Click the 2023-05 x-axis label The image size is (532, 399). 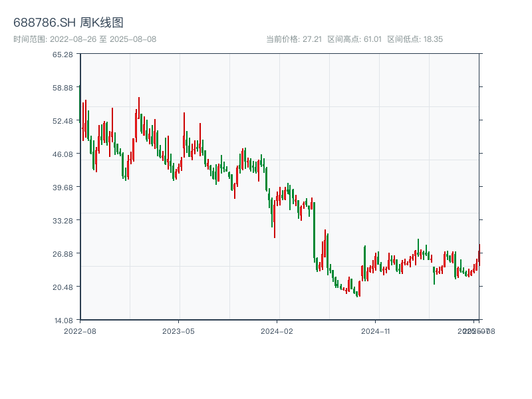(178, 331)
